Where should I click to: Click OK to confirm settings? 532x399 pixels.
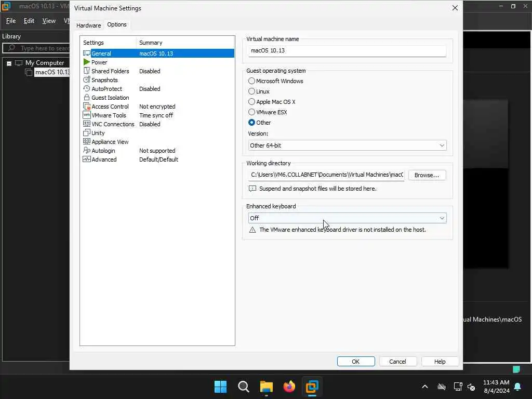[x=356, y=362]
